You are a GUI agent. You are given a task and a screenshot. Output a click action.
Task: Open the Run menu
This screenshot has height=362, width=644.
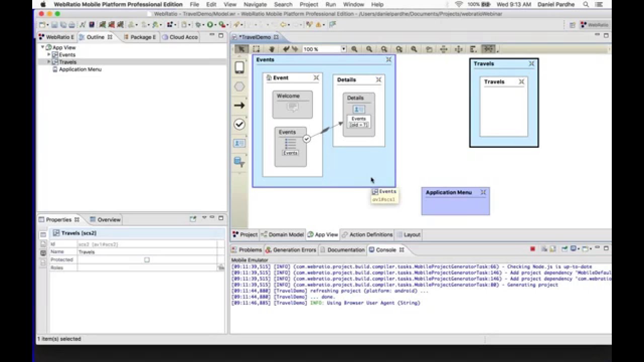331,5
